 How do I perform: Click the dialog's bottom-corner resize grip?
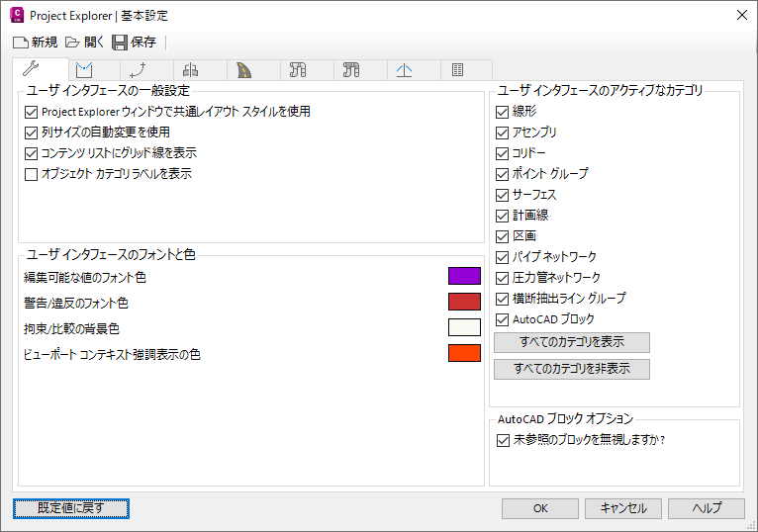[752, 526]
